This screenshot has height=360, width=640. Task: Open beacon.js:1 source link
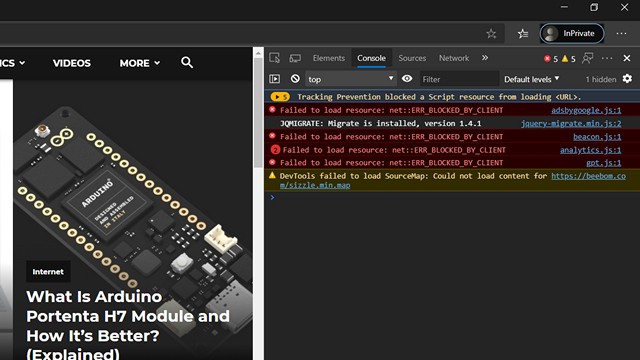click(x=597, y=137)
